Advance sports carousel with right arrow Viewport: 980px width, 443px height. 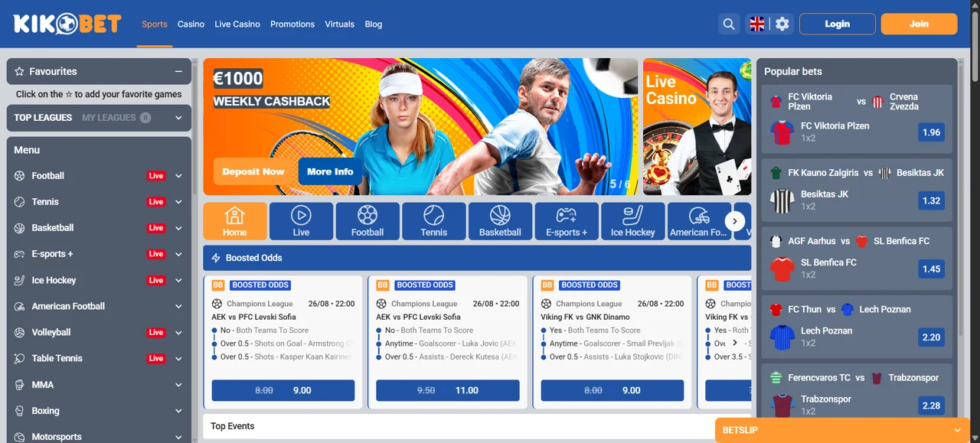735,221
